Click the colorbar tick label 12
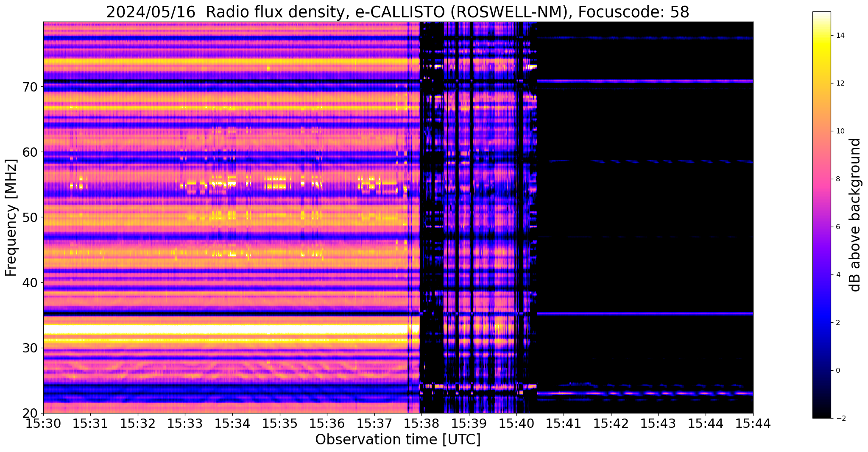Screen dimensions: 868x452 [x=840, y=83]
